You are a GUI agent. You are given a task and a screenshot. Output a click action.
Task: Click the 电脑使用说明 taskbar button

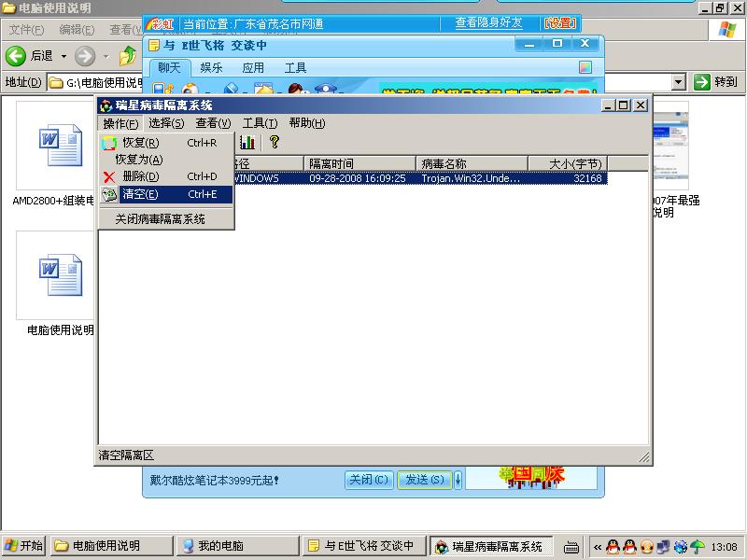pos(111,546)
